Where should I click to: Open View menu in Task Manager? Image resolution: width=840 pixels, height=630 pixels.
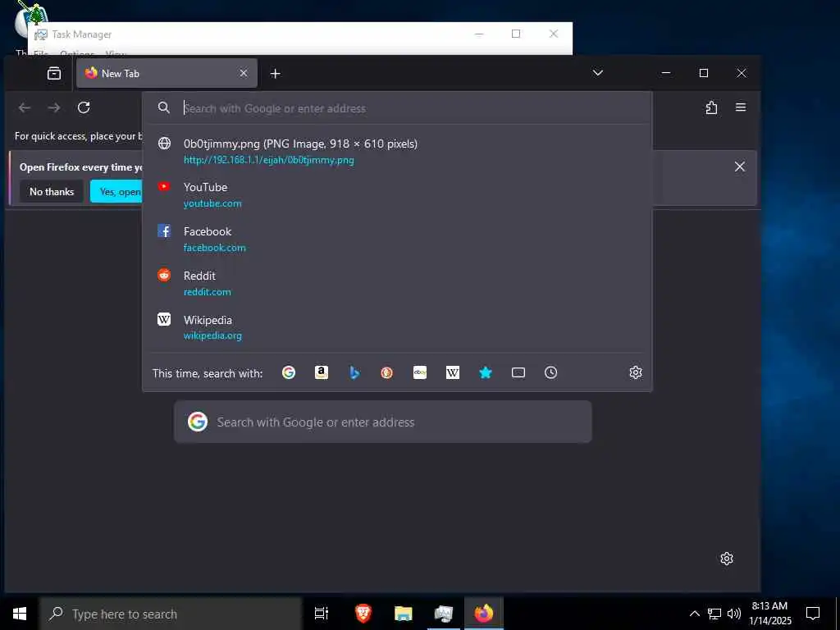(115, 53)
